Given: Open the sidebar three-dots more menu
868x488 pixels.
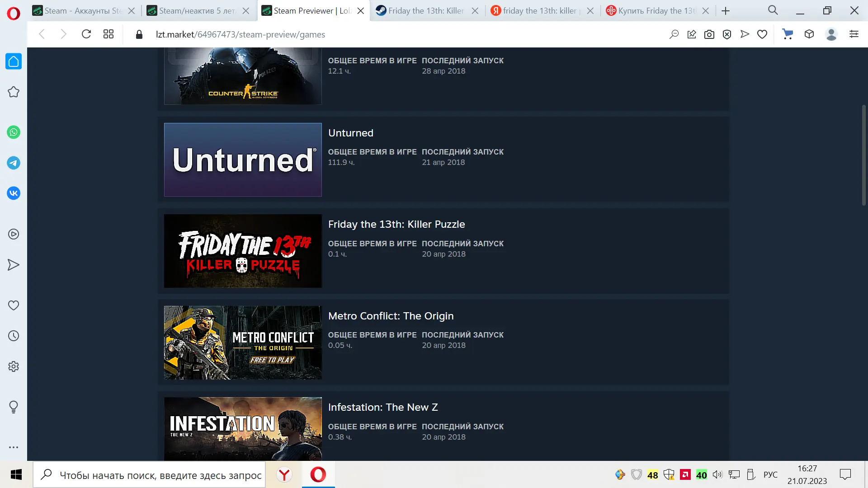Looking at the screenshot, I should pyautogui.click(x=14, y=447).
